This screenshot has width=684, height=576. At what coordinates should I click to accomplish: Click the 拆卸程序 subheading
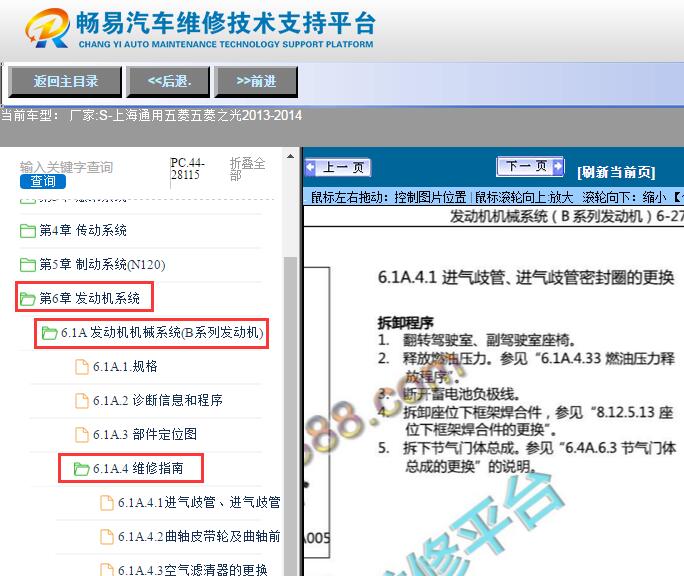(406, 323)
